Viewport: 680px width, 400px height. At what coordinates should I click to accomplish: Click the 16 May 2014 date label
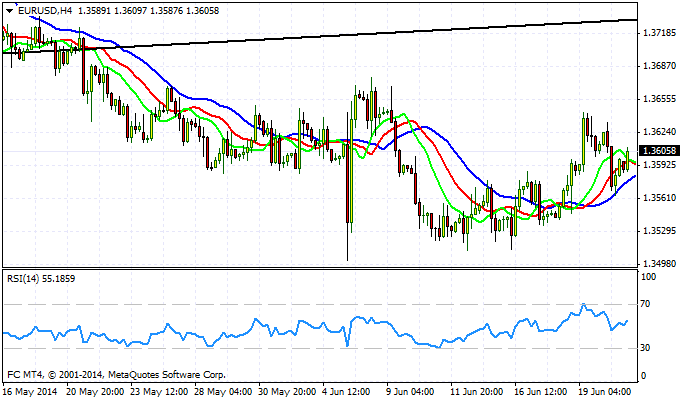[30, 392]
